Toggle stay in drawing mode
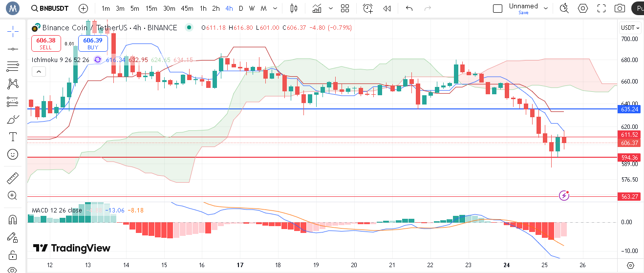The width and height of the screenshot is (644, 273). pos(13,237)
